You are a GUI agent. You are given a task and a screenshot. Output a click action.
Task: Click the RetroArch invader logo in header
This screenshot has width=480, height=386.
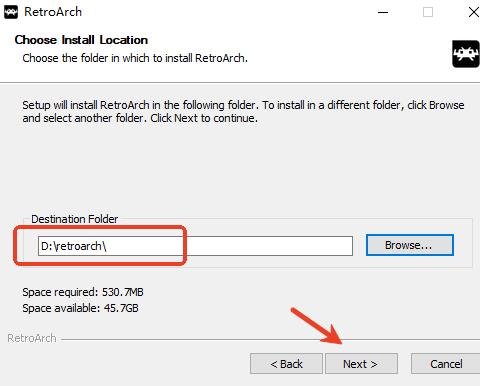click(x=466, y=54)
